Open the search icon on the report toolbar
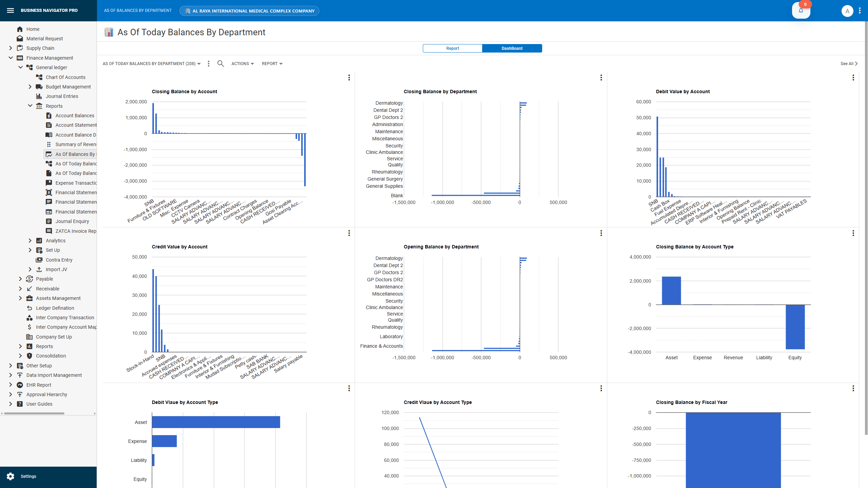The height and width of the screenshot is (488, 868). [x=220, y=63]
